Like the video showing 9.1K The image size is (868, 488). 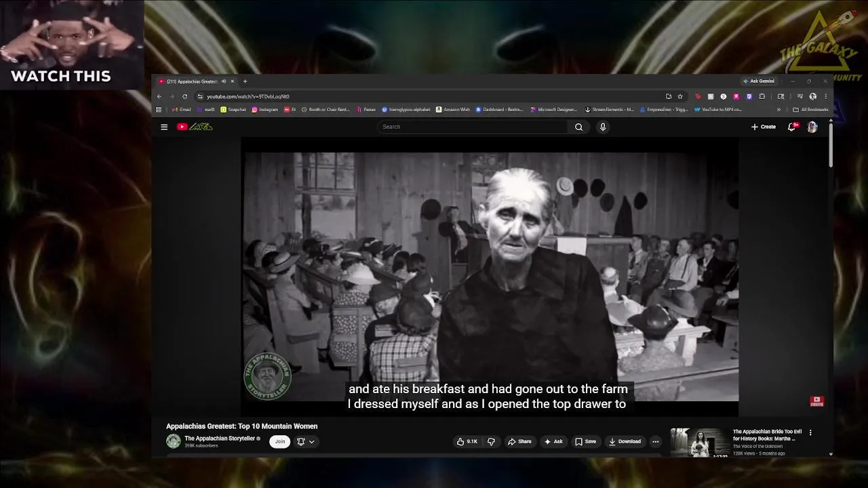(467, 441)
